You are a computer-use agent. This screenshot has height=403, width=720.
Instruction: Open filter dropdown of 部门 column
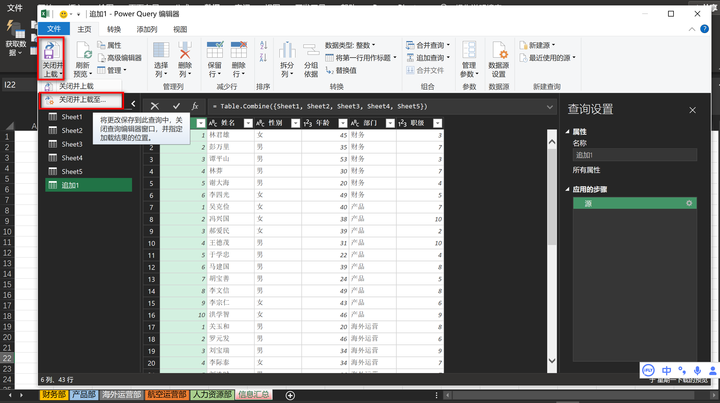[x=390, y=123]
